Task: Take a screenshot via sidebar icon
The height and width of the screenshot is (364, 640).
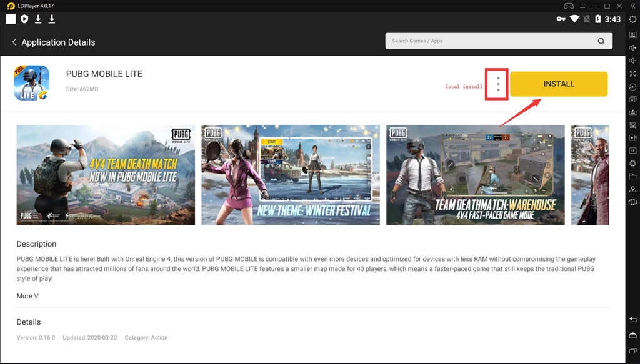Action: pos(632,125)
